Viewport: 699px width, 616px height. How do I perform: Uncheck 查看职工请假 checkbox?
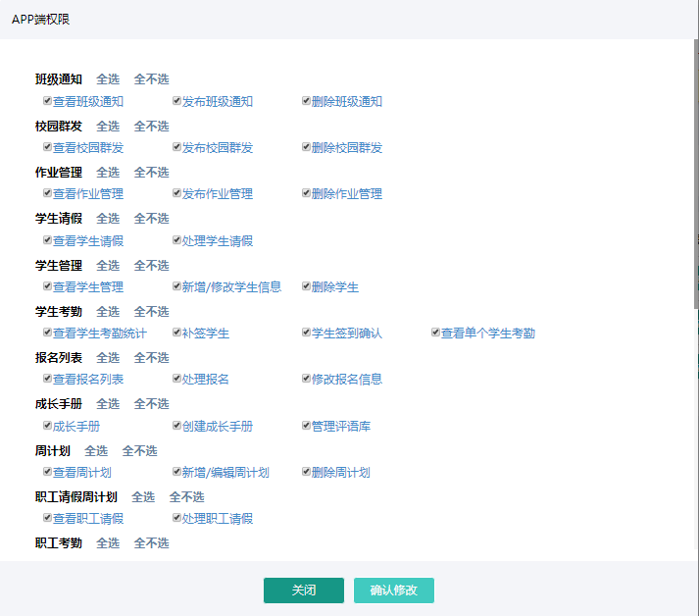(x=47, y=518)
